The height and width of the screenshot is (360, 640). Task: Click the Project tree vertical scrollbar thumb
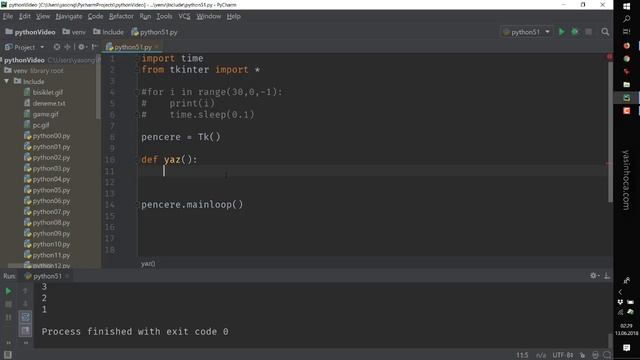98,88
